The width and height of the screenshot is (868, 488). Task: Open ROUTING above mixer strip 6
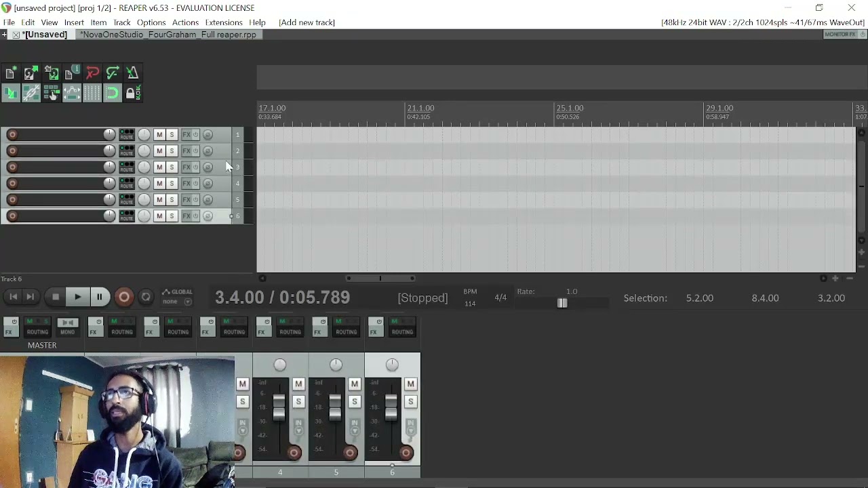coord(401,327)
